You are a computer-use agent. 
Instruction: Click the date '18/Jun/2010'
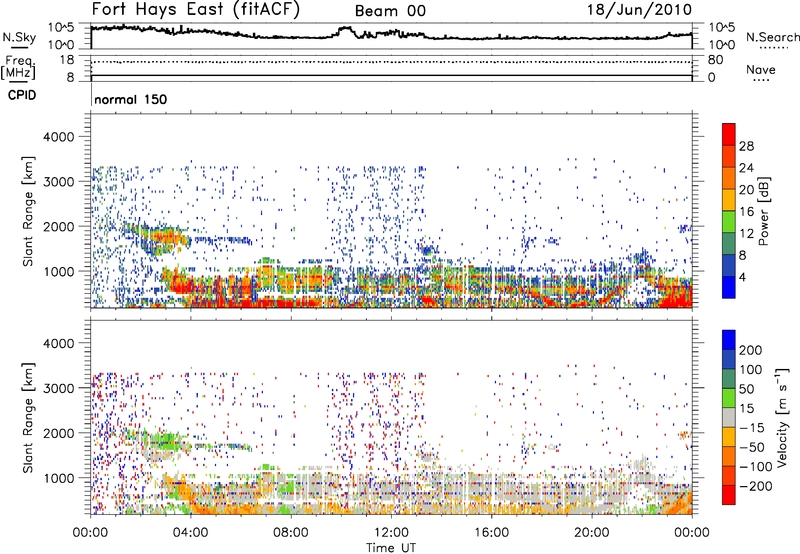tap(640, 10)
